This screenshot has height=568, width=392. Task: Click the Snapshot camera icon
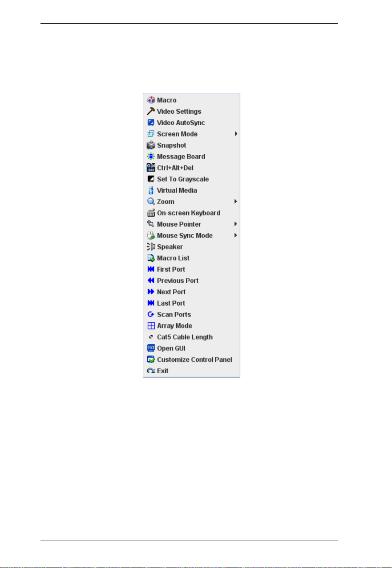[151, 145]
